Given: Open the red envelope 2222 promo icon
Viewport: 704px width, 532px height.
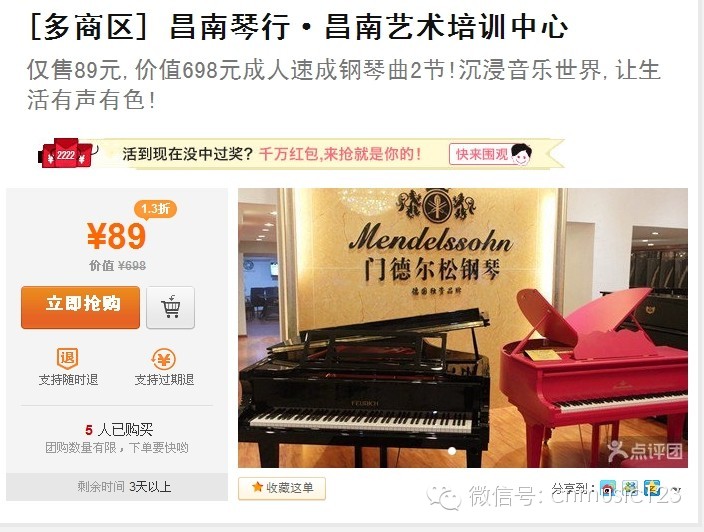Looking at the screenshot, I should point(66,154).
